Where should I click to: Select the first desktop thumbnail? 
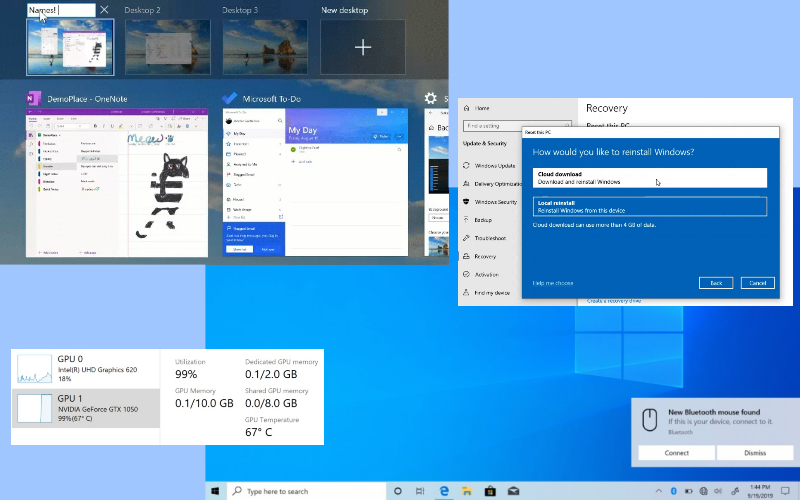click(70, 47)
